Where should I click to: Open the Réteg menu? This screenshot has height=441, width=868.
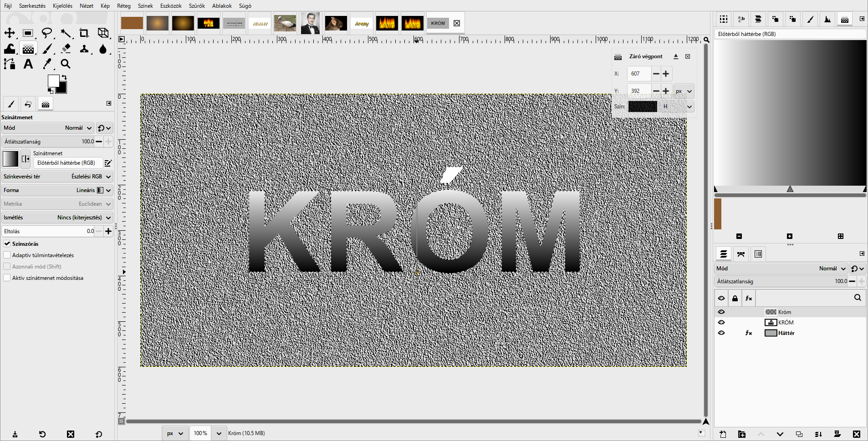click(123, 6)
